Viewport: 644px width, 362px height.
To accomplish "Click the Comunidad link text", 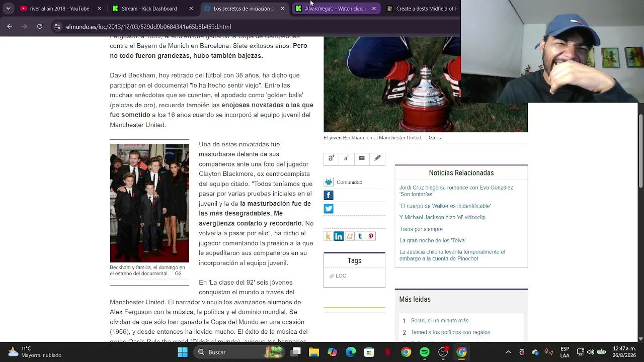I will click(349, 182).
